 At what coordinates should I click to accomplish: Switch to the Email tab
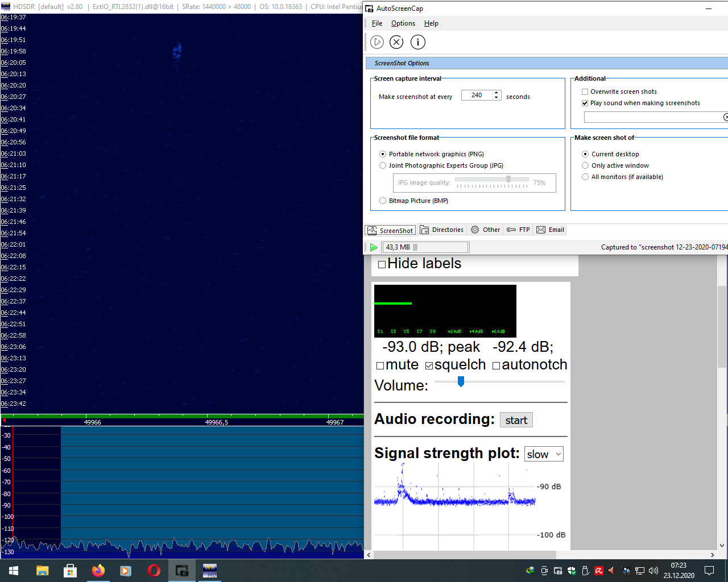tap(551, 230)
